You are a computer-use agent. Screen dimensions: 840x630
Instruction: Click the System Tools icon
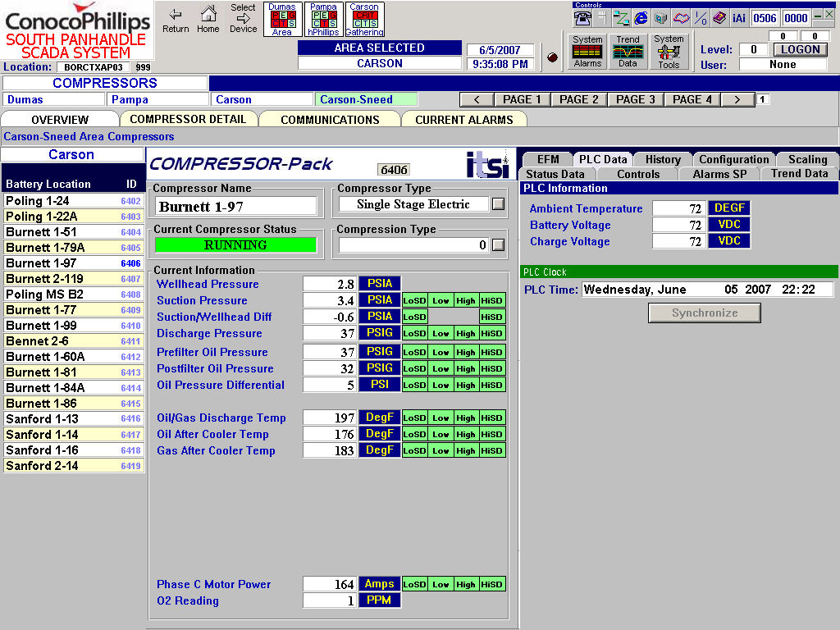669,51
